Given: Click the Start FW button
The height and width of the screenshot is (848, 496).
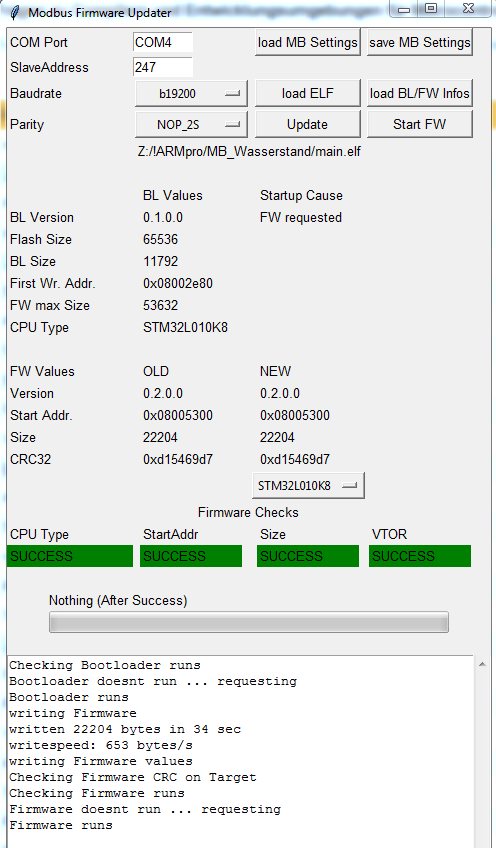Looking at the screenshot, I should 420,124.
